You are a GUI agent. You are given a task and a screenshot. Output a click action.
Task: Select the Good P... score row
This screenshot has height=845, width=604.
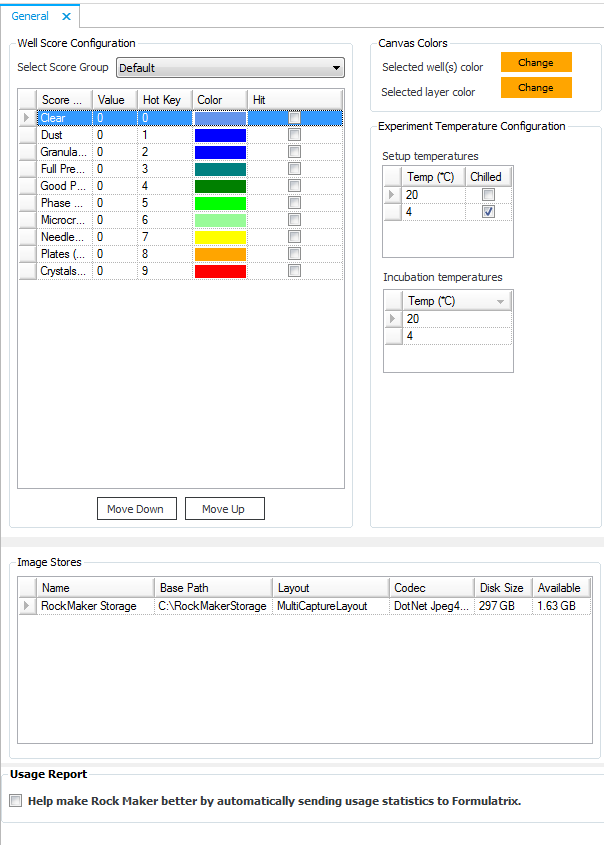[x=63, y=186]
